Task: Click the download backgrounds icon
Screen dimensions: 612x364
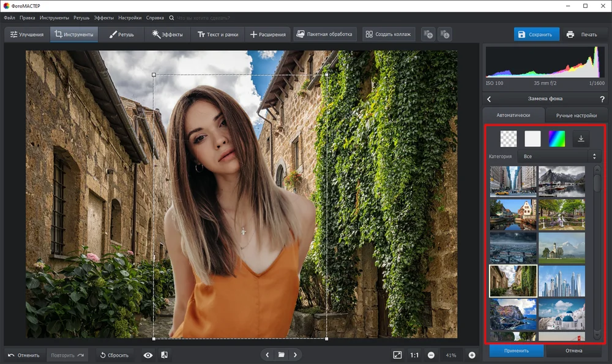Action: (581, 139)
